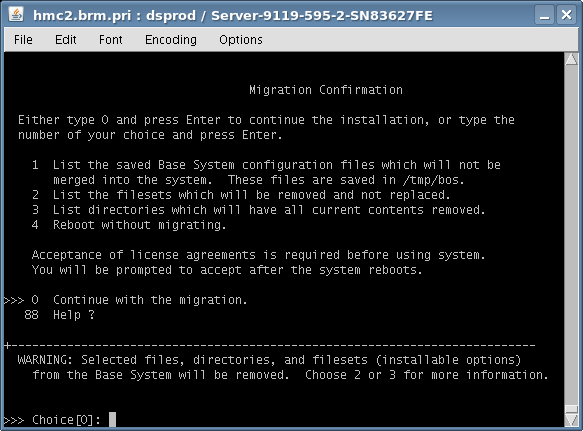Minimize the terminal window

click(544, 15)
